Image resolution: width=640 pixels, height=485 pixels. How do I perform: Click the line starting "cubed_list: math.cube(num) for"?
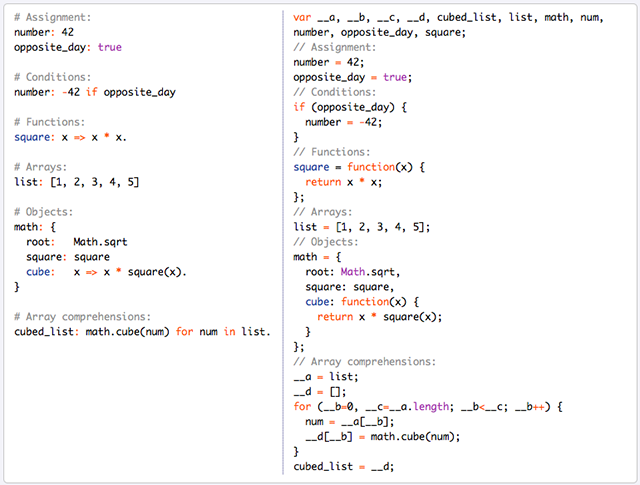142,332
